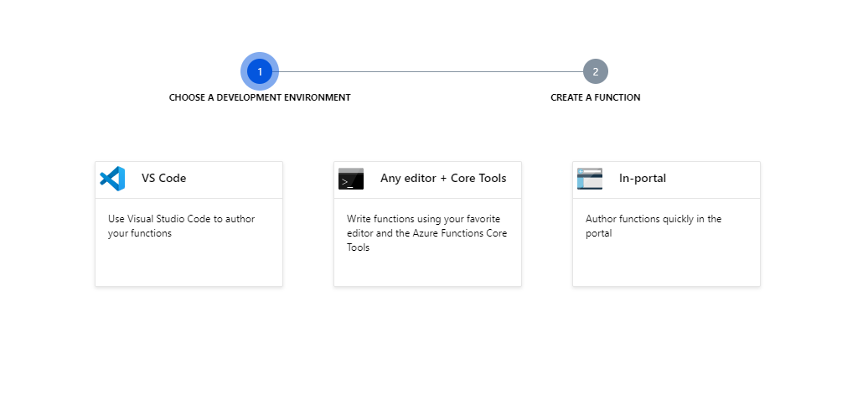Click 'Write functions using your favorite editor' text
868x406 pixels.
[426, 233]
